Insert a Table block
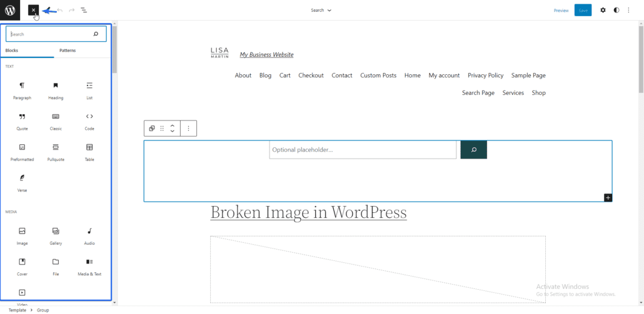The image size is (644, 314). (x=89, y=152)
